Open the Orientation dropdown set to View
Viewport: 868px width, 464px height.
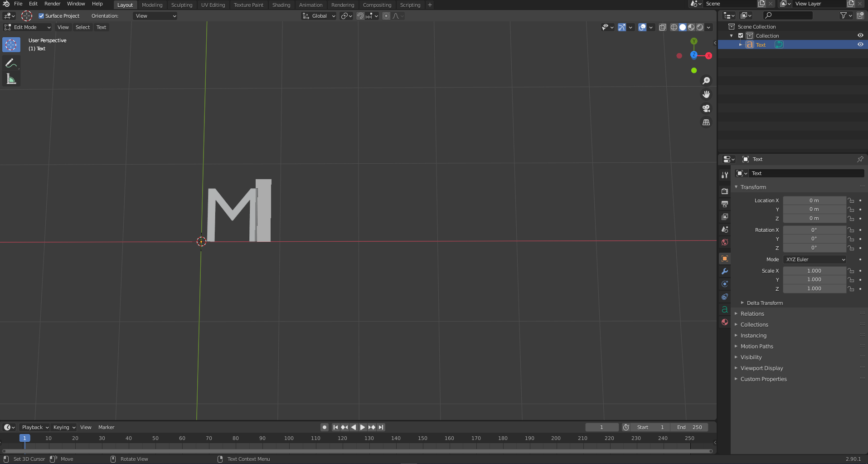pyautogui.click(x=155, y=15)
